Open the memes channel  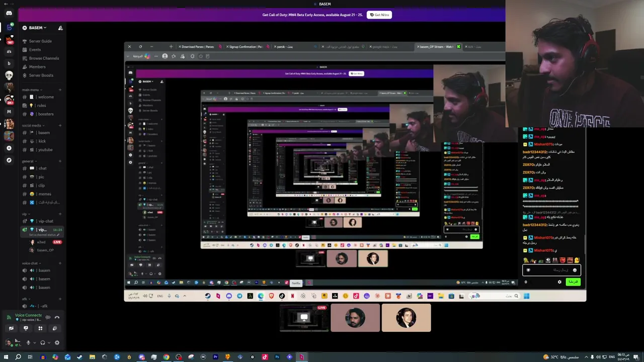(x=42, y=194)
